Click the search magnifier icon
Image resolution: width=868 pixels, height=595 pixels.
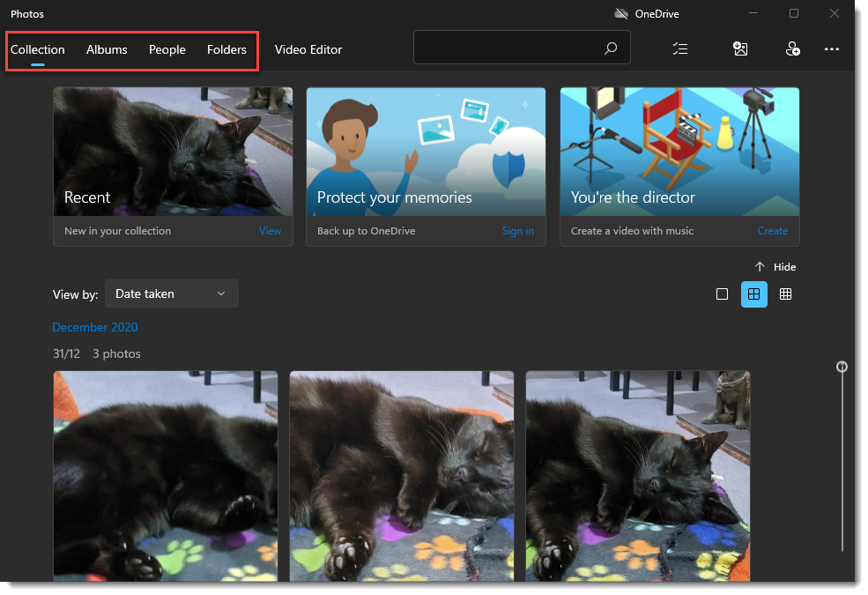(x=611, y=49)
